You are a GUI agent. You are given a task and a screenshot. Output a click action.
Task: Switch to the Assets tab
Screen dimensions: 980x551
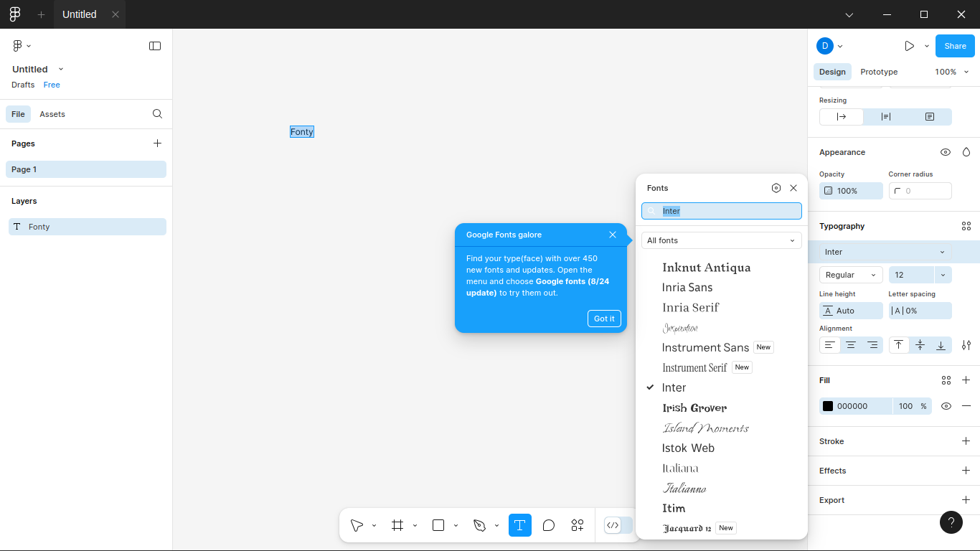point(52,114)
